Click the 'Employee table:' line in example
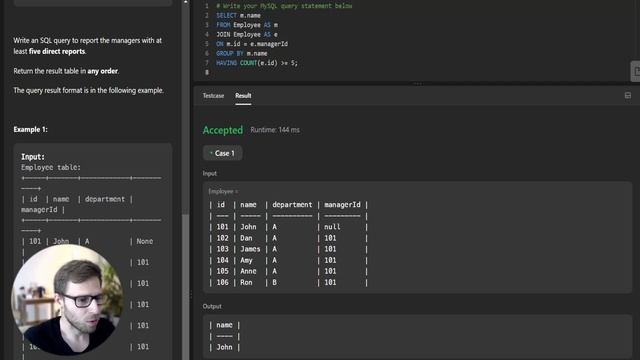 tap(51, 167)
